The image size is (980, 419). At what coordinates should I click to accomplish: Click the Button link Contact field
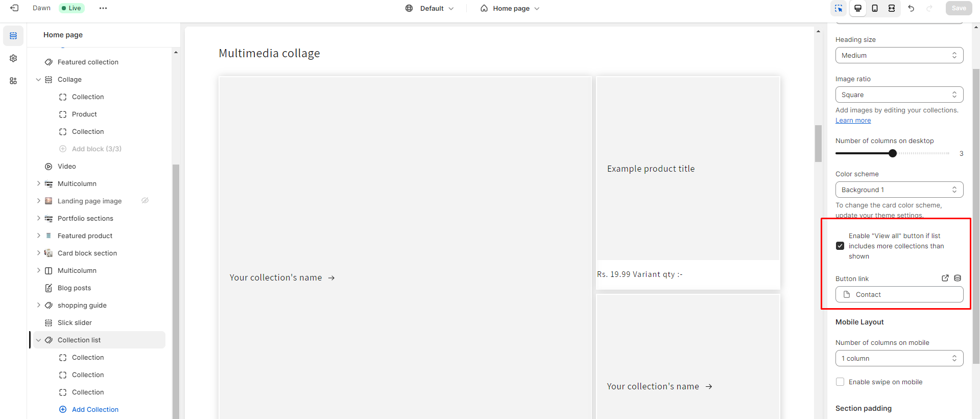point(899,294)
